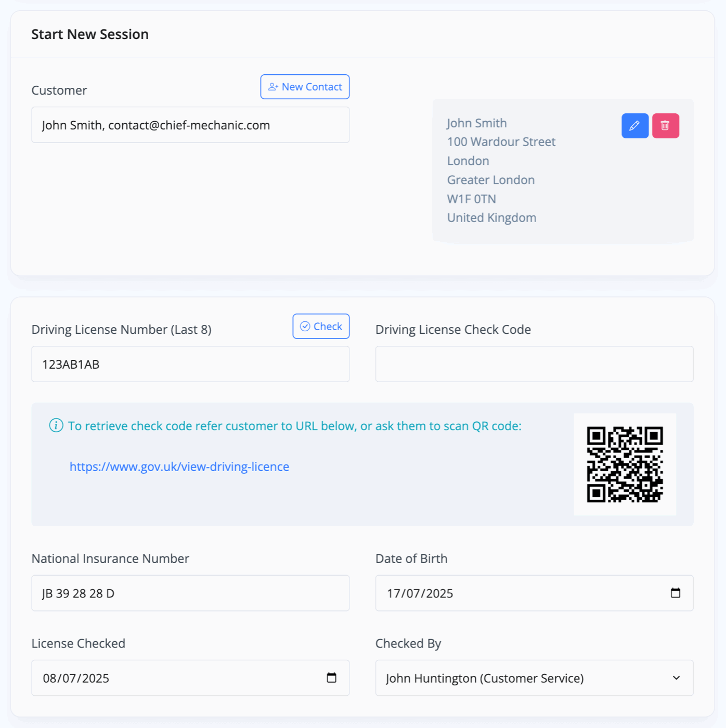Click the blue pencil edit address icon
726x728 pixels.
tap(635, 126)
